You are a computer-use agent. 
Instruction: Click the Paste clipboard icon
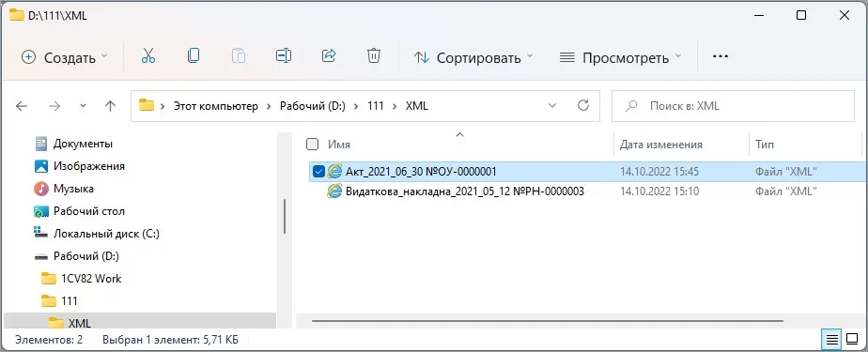[238, 55]
